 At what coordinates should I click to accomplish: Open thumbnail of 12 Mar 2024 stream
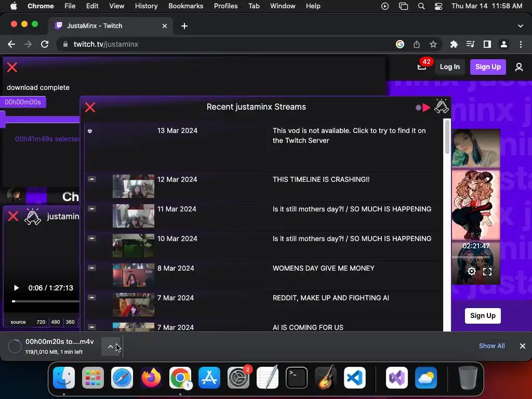click(134, 187)
